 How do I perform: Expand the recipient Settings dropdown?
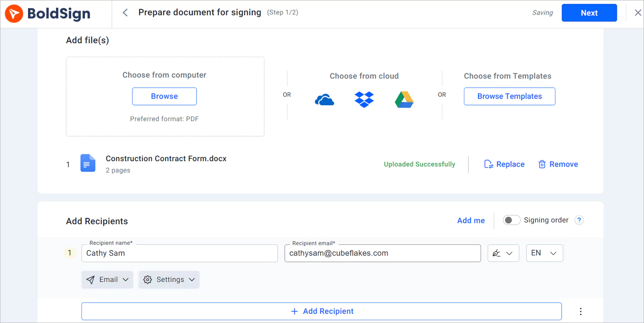(169, 280)
